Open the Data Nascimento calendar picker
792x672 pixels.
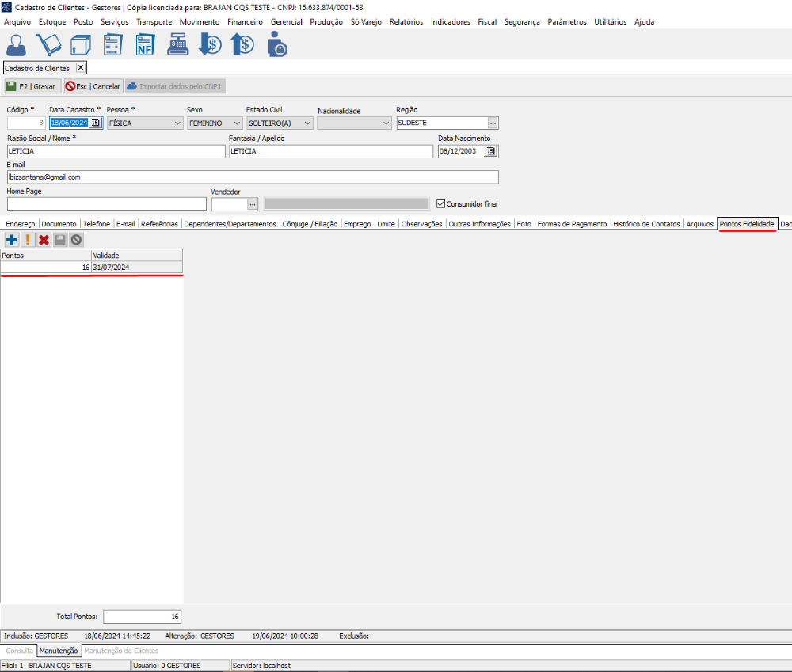[x=490, y=151]
